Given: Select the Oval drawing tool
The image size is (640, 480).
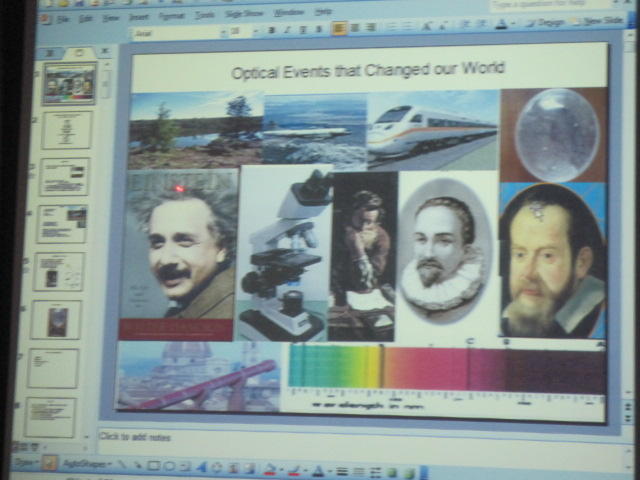Looking at the screenshot, I should (x=168, y=467).
